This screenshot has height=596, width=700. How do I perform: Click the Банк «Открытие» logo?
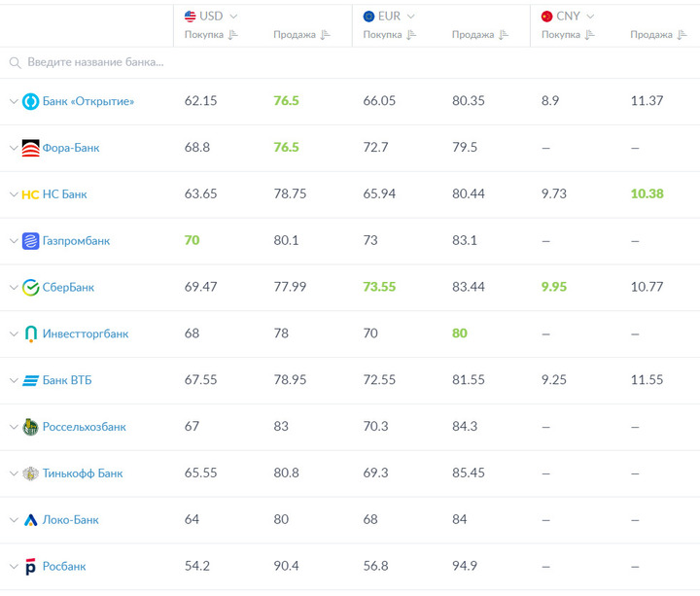pos(31,101)
